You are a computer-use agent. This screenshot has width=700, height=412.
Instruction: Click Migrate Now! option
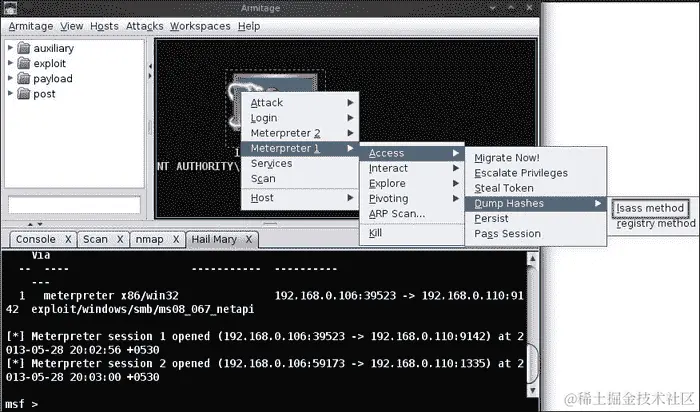point(536,158)
